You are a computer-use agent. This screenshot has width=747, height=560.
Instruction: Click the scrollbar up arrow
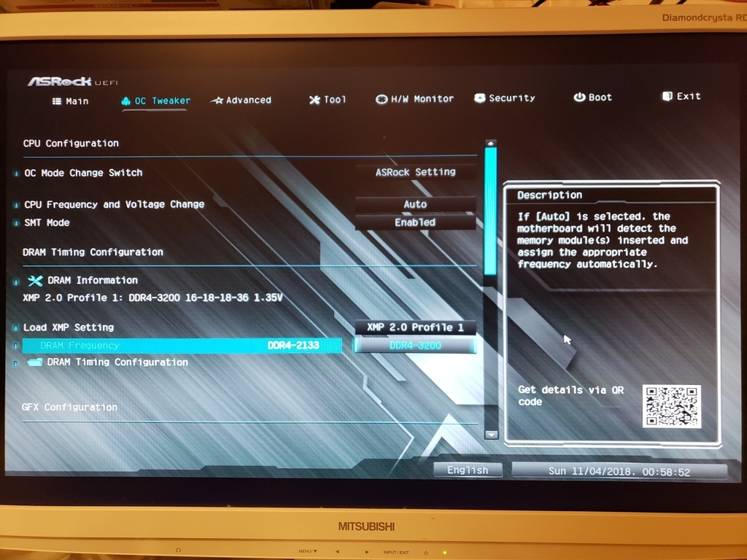tap(491, 143)
